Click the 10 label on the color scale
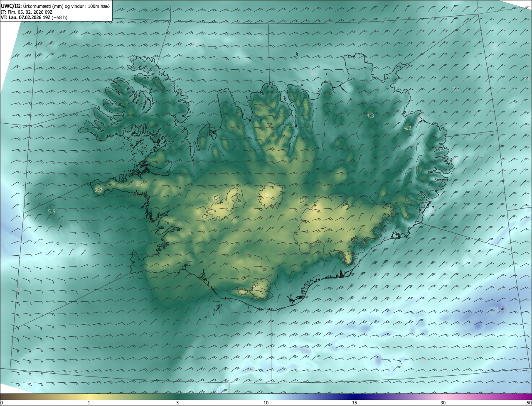Screen dimensions: 532x406 (266, 403)
